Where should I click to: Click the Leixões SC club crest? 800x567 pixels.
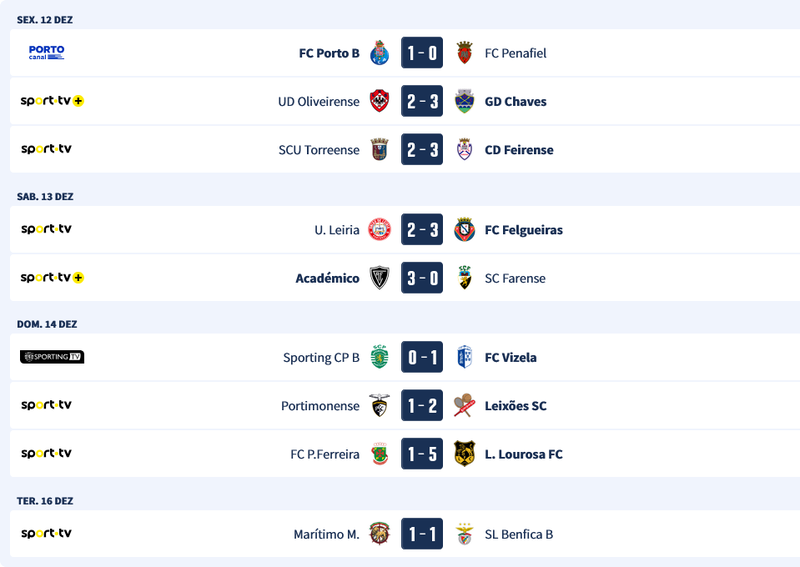coord(464,406)
